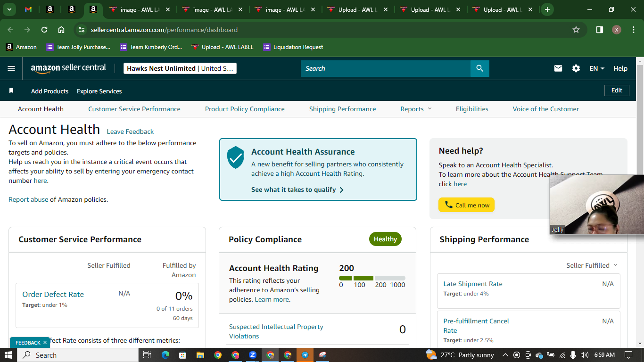Viewport: 644px width, 362px height.
Task: Click the Windows taskbar Search box
Action: [x=78, y=355]
